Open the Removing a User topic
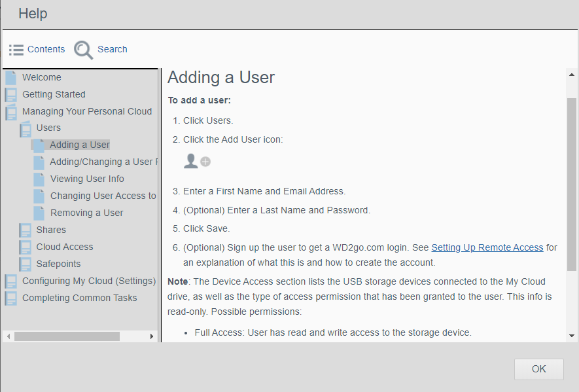Image resolution: width=579 pixels, height=392 pixels. (86, 213)
